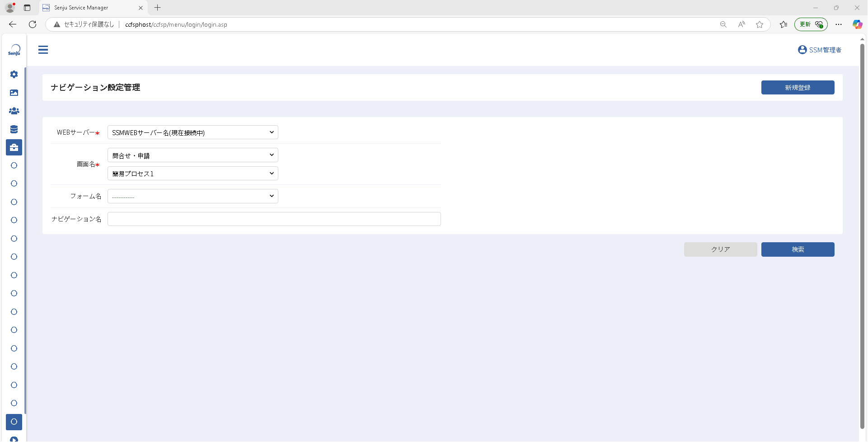This screenshot has height=442, width=868.
Task: Open the SSM管理者 user account icon
Action: pos(802,50)
